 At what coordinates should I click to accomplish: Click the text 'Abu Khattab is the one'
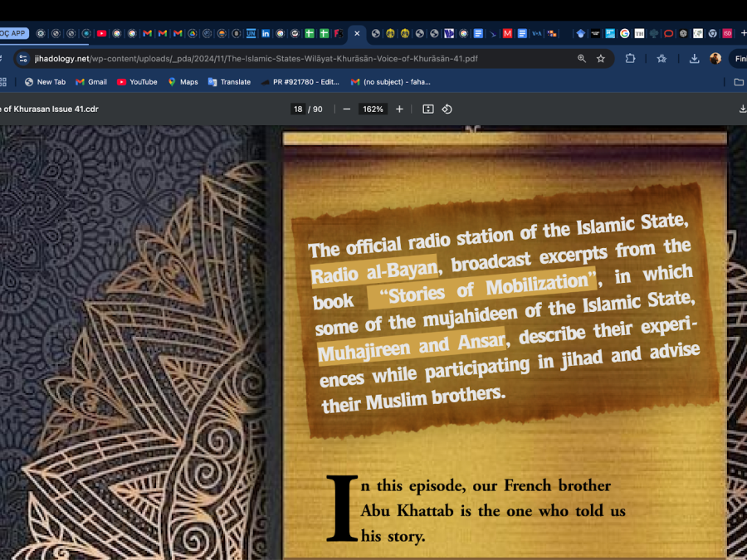(x=447, y=511)
